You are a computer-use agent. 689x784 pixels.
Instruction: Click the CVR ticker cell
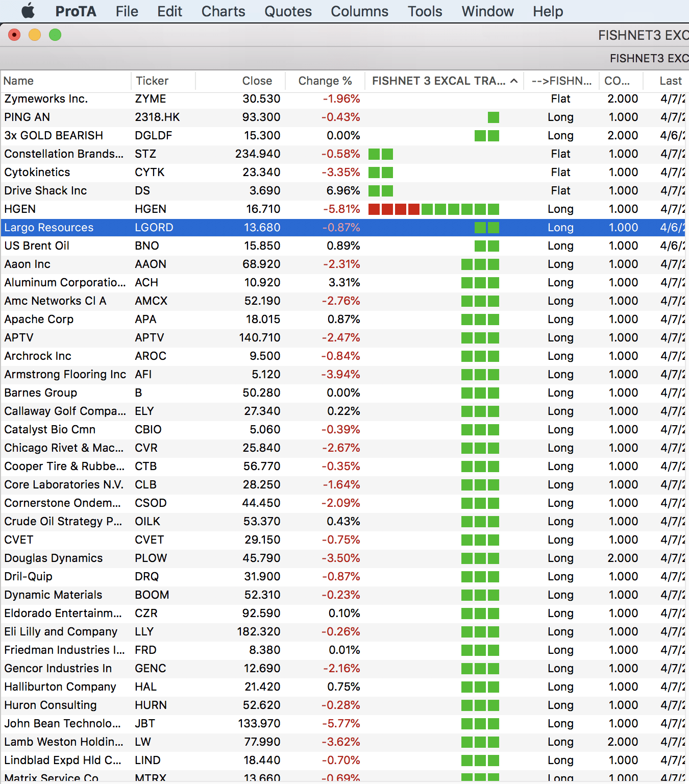(146, 448)
